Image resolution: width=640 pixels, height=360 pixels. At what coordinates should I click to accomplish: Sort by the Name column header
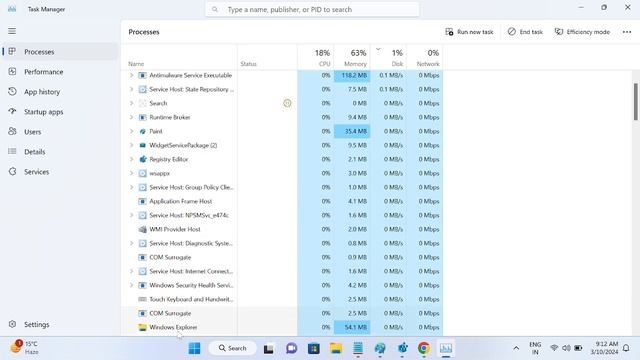click(x=179, y=58)
